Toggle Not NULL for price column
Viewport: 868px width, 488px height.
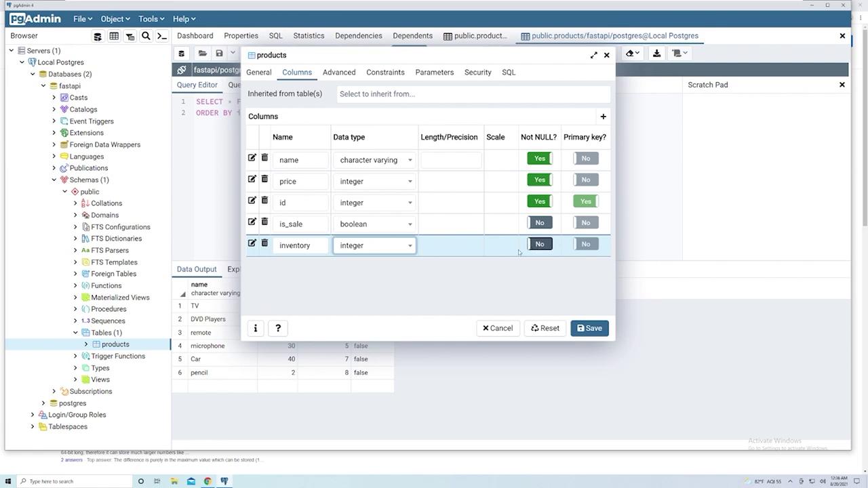pos(540,180)
